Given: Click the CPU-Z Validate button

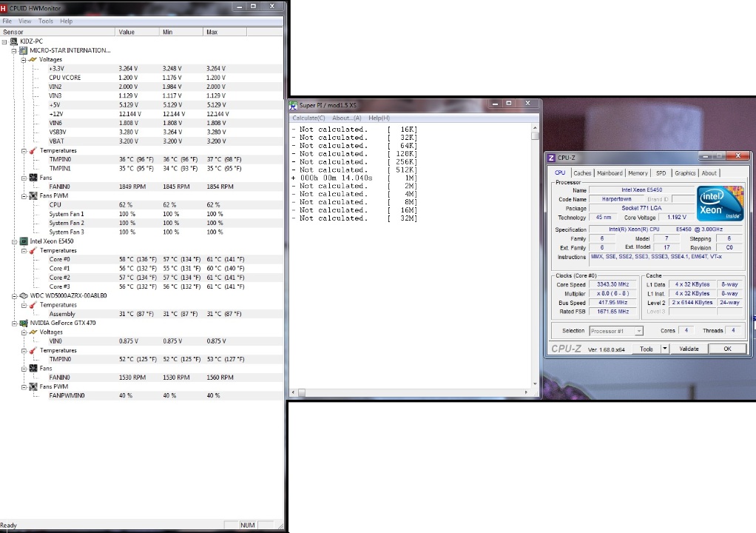Looking at the screenshot, I should [x=689, y=349].
